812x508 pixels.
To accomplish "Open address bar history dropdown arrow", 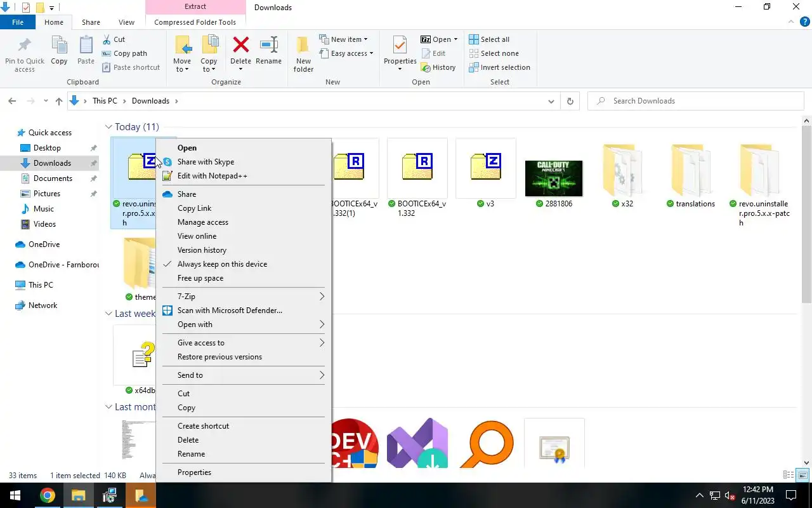I will (551, 101).
